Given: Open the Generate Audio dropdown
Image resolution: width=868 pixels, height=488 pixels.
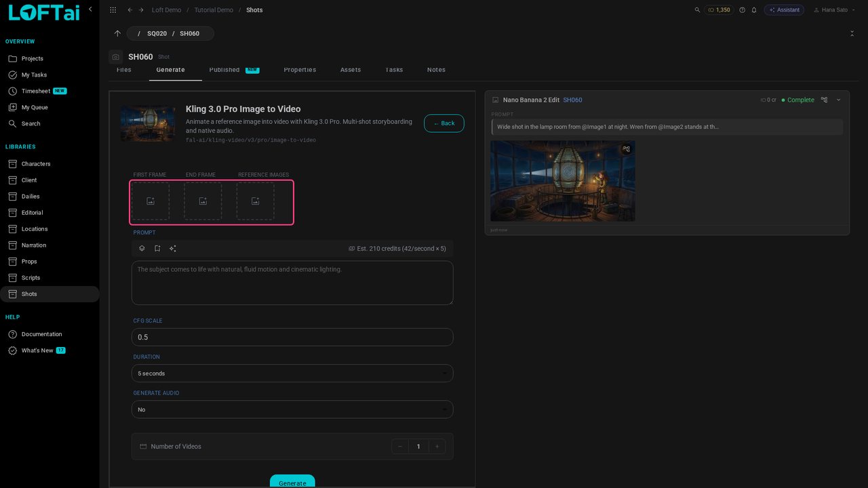Looking at the screenshot, I should tap(292, 409).
